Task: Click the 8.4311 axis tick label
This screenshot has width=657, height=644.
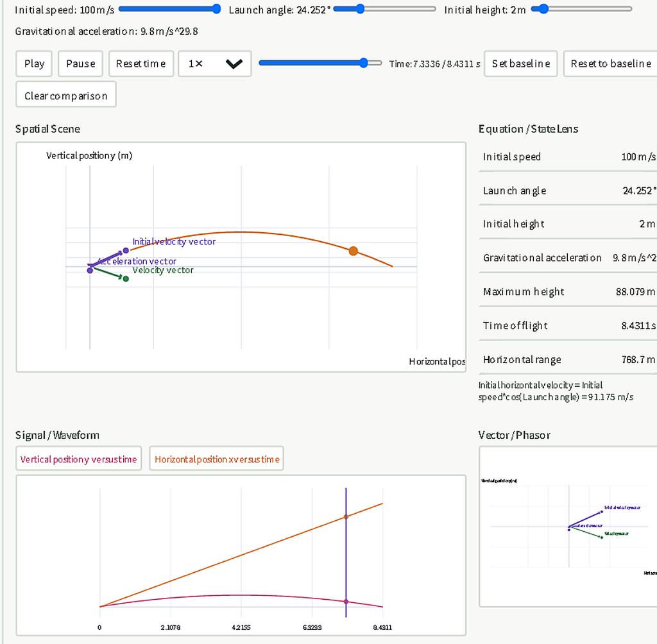Action: (x=382, y=627)
